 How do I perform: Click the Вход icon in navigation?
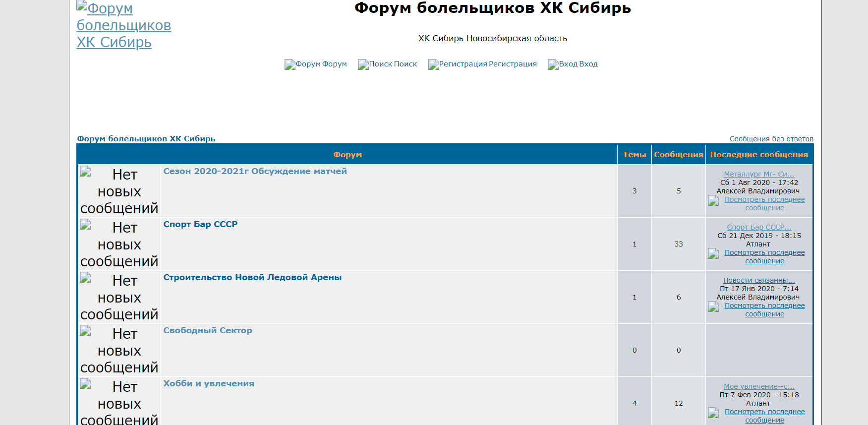[x=553, y=64]
